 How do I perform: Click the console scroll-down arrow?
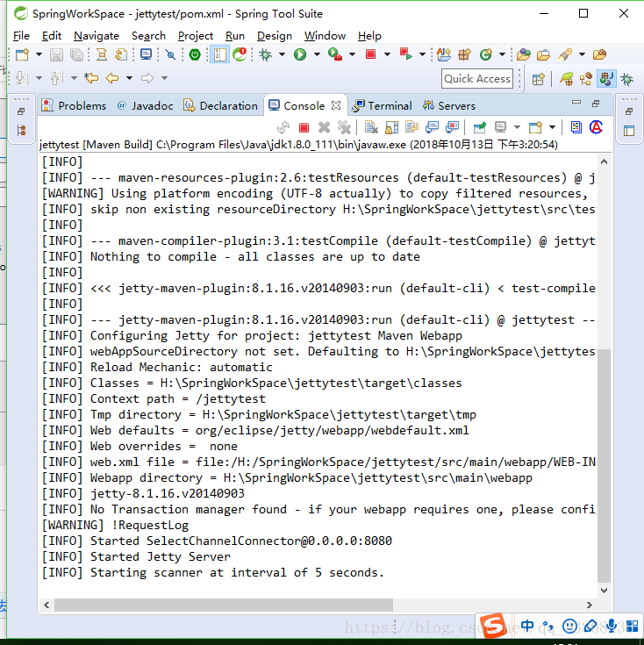tap(604, 591)
